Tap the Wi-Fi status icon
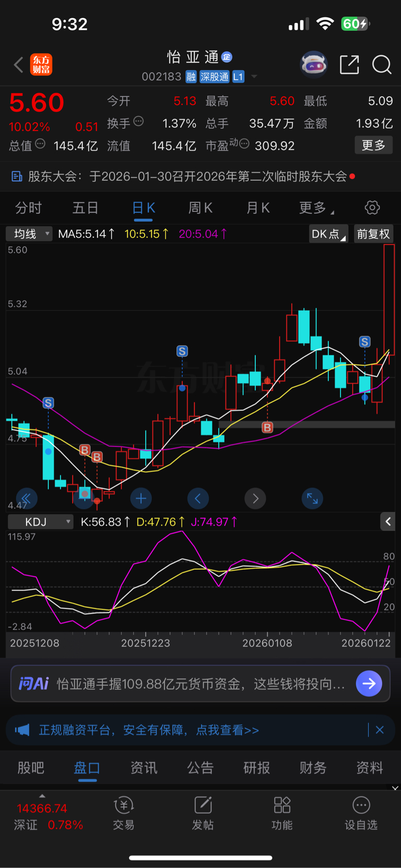Image resolution: width=401 pixels, height=868 pixels. (x=325, y=24)
